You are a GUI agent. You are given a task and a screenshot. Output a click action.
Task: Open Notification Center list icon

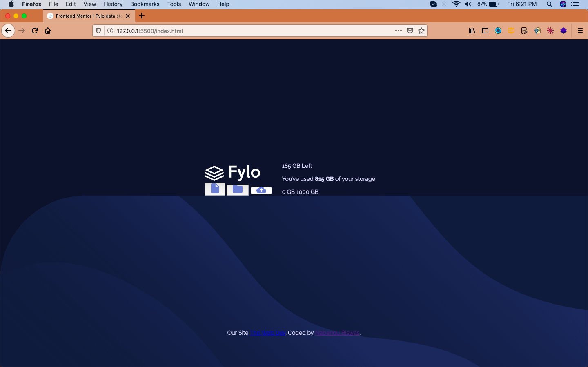[575, 4]
